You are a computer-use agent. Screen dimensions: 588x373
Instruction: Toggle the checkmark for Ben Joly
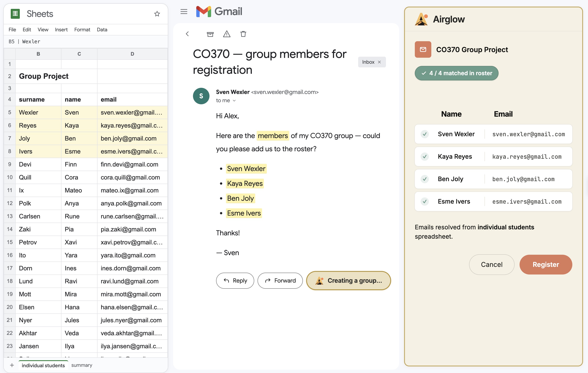click(x=425, y=179)
